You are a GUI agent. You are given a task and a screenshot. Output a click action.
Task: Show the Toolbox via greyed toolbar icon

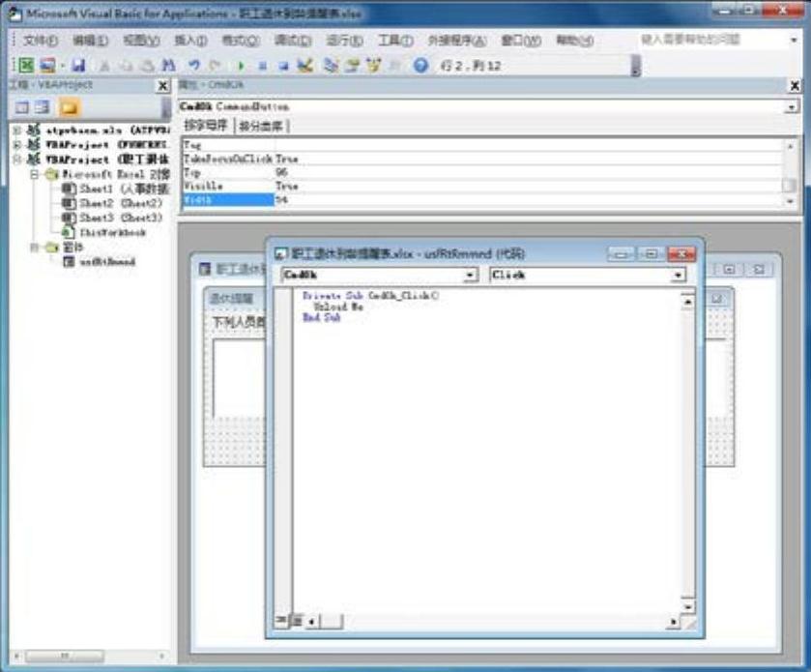pyautogui.click(x=395, y=65)
